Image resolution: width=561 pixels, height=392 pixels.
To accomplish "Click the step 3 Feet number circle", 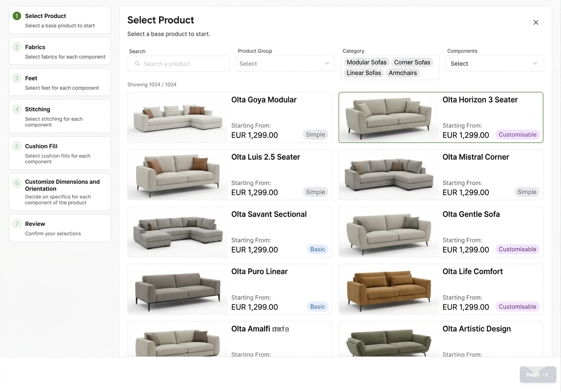I will (x=17, y=78).
